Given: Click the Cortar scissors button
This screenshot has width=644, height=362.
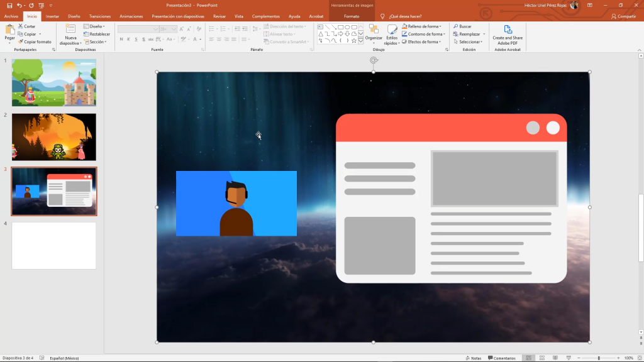Looking at the screenshot, I should [x=26, y=26].
